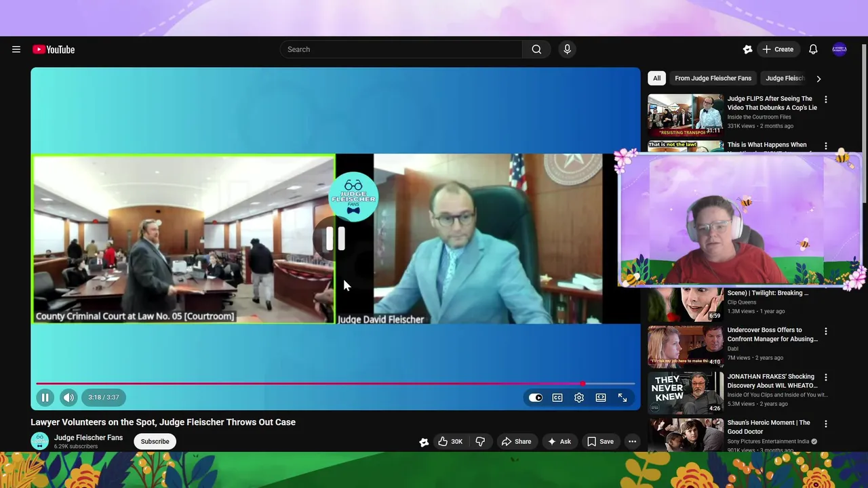Screen dimensions: 868x488
Task: Click the 3:18 / 3:37 time display
Action: pos(103,398)
